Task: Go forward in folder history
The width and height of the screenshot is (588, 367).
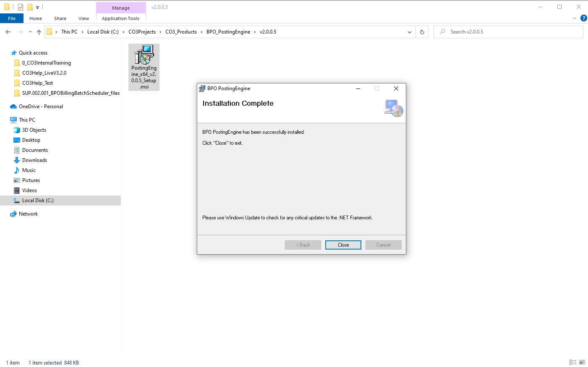Action: (20, 32)
